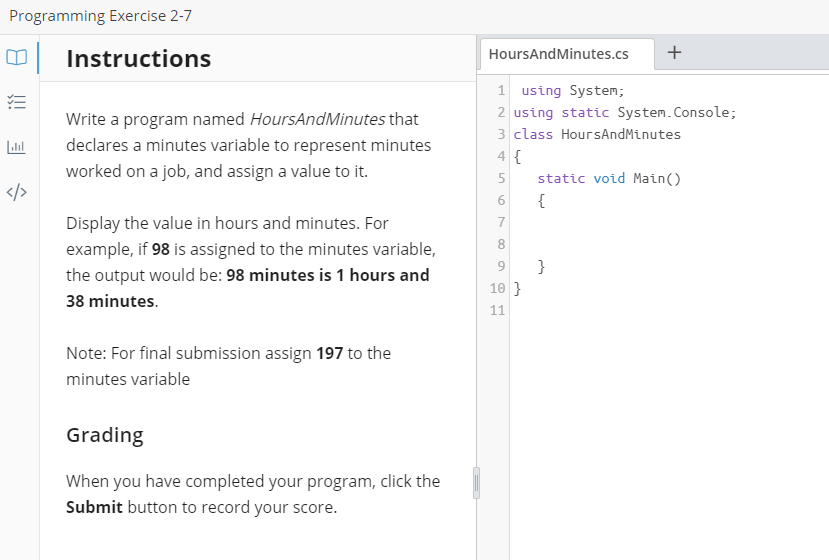This screenshot has width=829, height=560.
Task: Click 'using static System.Console;' line
Action: [624, 113]
